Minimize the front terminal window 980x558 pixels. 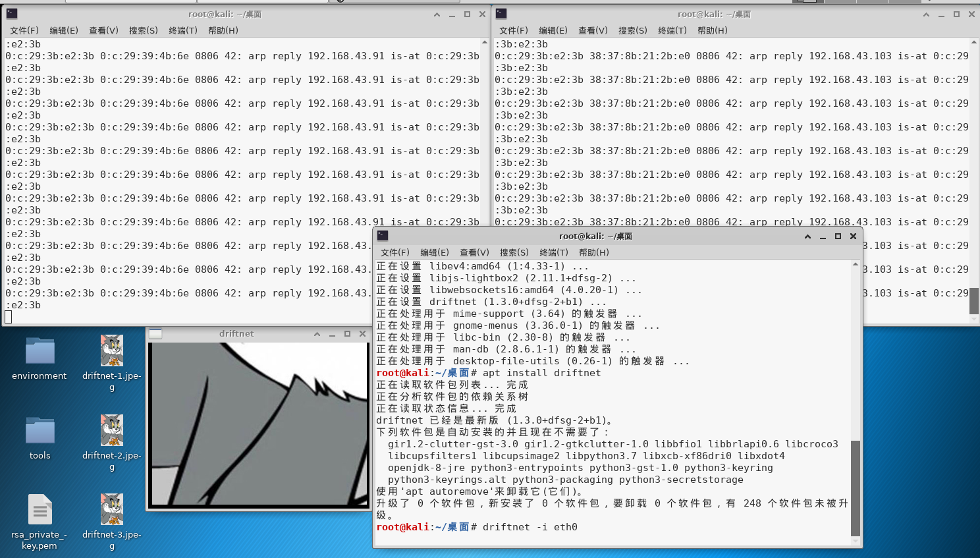point(823,237)
